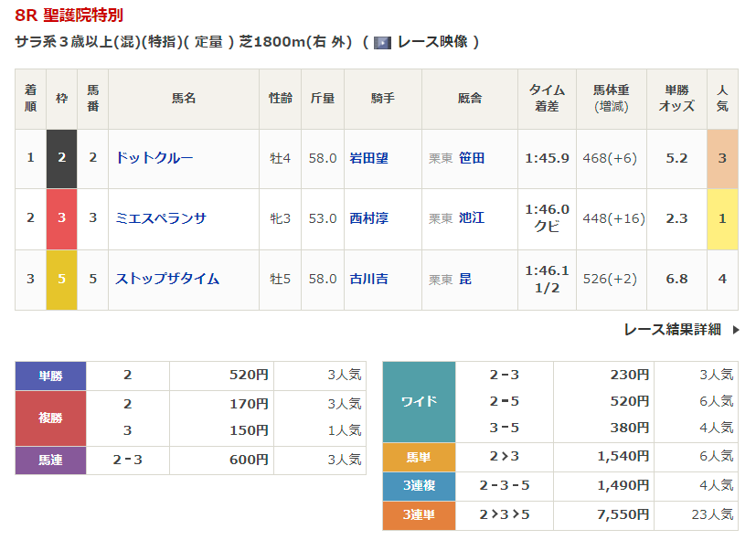Select the 3連単 payout label
Image resolution: width=756 pixels, height=540 pixels.
pyautogui.click(x=419, y=515)
